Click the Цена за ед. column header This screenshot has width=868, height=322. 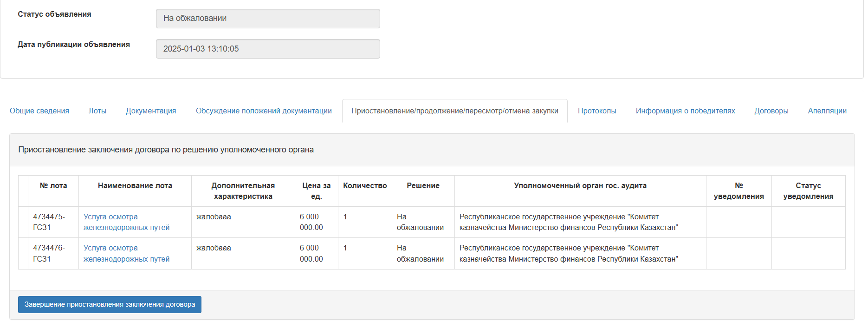tap(317, 191)
